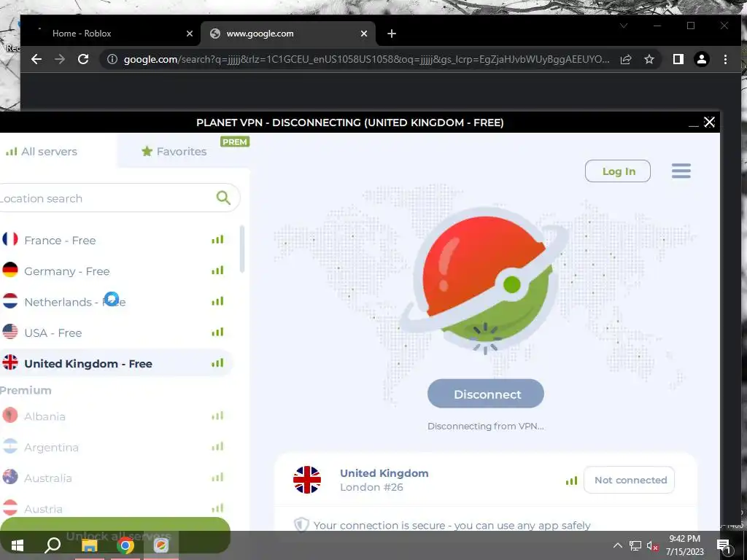
Task: Reload the page in Chrome
Action: click(x=83, y=59)
